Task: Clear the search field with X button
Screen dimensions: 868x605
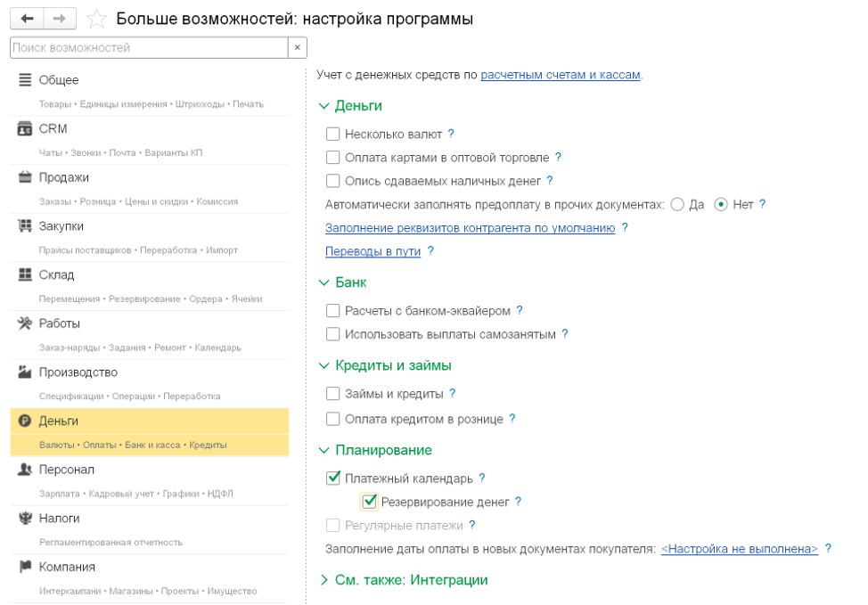Action: (x=298, y=48)
